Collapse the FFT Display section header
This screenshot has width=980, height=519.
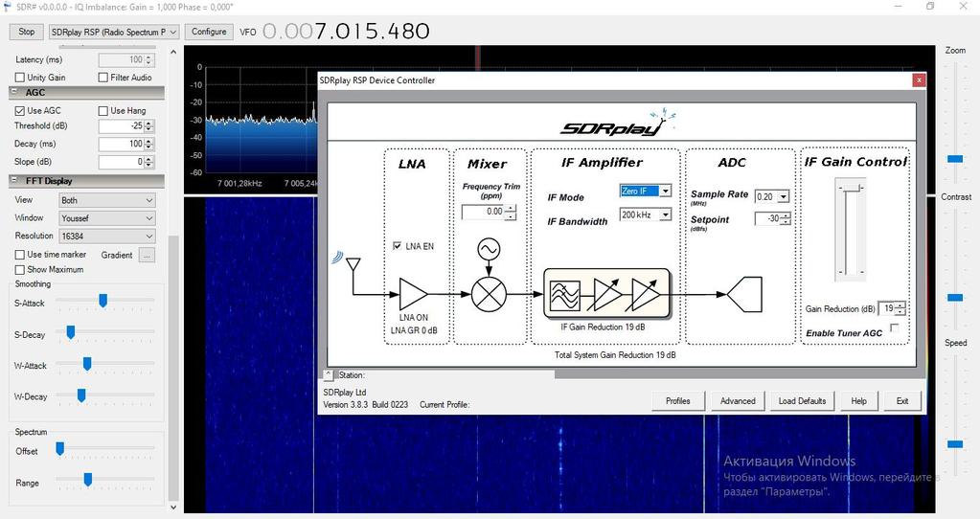(x=87, y=181)
